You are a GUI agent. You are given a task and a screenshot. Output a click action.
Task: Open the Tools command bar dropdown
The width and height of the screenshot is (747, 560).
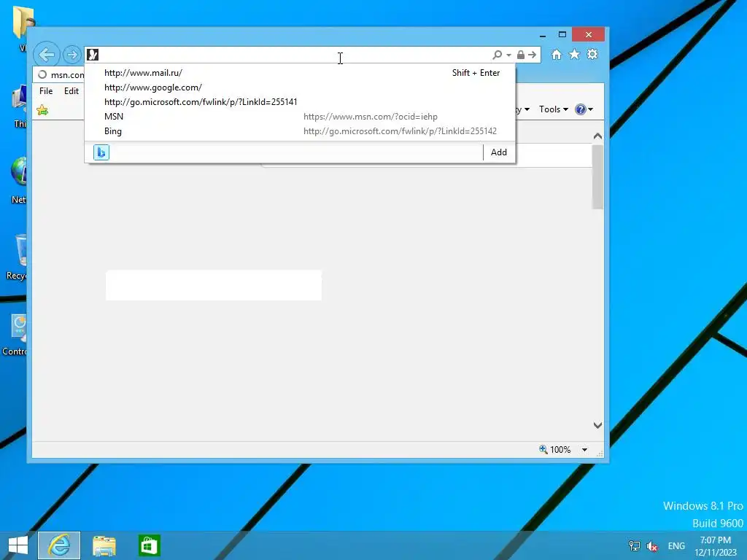pos(554,109)
